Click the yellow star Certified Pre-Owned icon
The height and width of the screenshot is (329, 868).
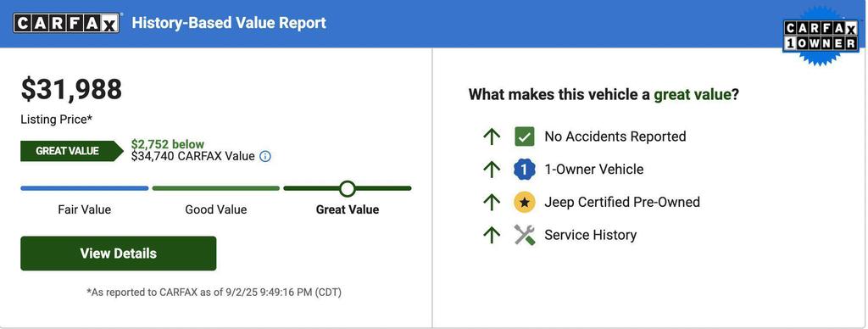click(x=524, y=202)
